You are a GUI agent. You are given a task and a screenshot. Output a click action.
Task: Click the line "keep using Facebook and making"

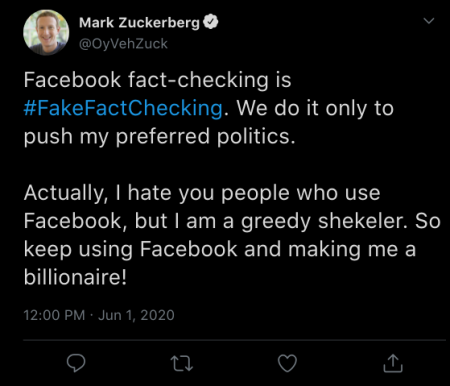pos(220,249)
